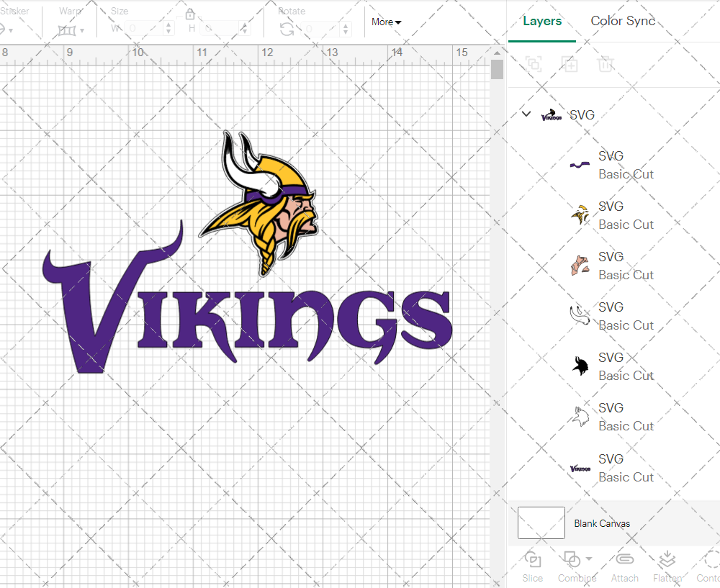The image size is (720, 588).
Task: Select the top-level SVG group thumbnail
Action: click(x=552, y=115)
